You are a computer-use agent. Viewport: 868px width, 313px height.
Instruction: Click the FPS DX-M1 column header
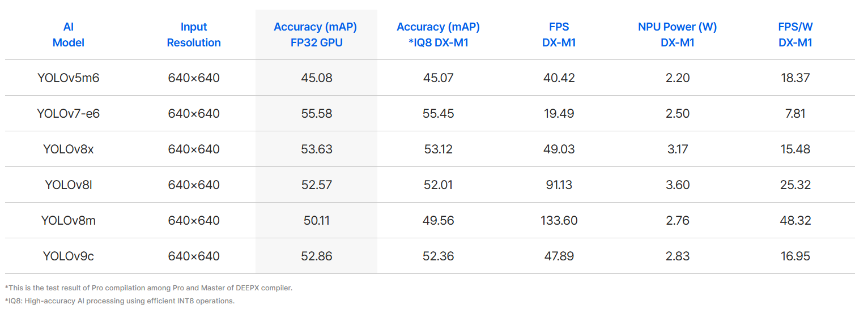[559, 35]
